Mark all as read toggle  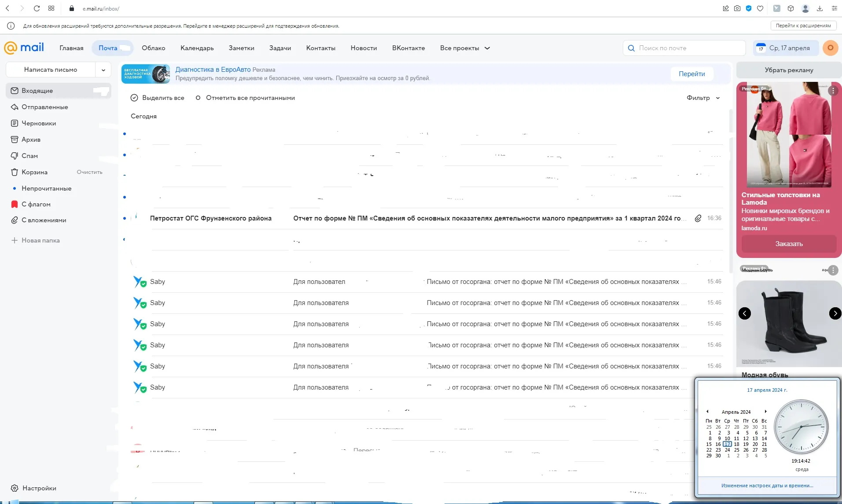[x=198, y=98]
